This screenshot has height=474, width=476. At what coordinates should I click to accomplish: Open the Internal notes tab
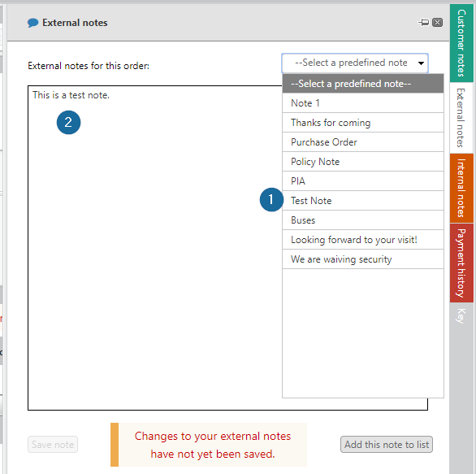point(461,188)
